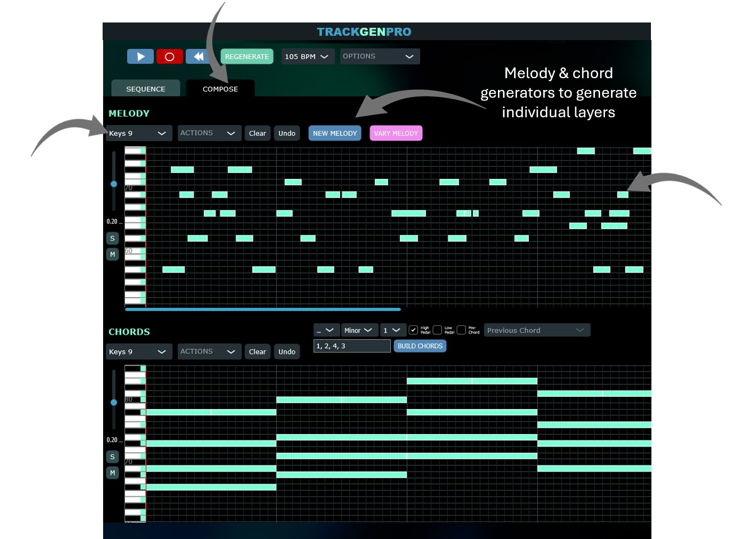Select the COMPOSE tab
756x539 pixels.
220,88
